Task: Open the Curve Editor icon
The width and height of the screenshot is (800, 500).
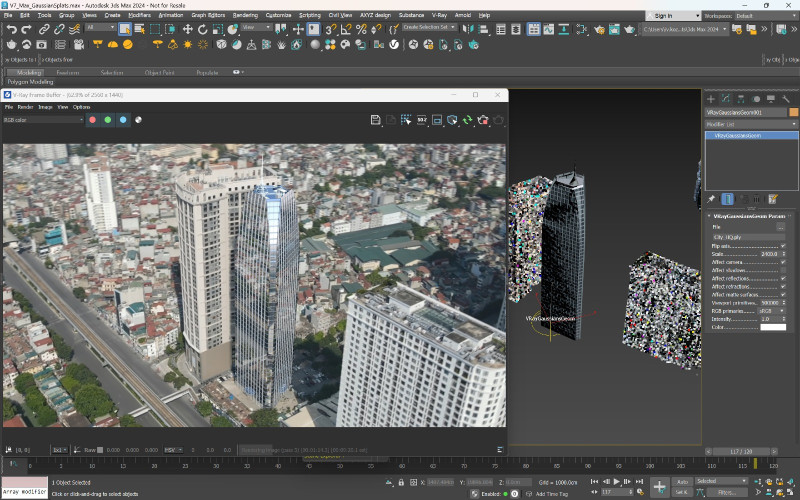Action: click(548, 29)
